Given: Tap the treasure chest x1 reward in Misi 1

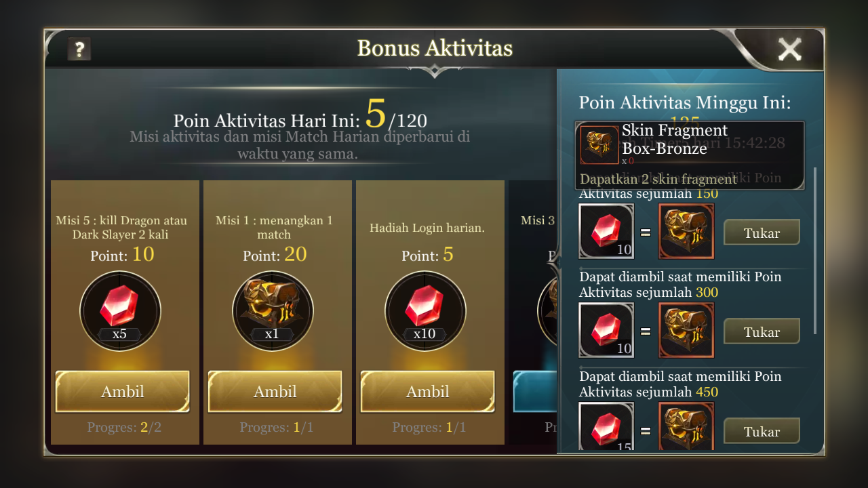Looking at the screenshot, I should [273, 311].
